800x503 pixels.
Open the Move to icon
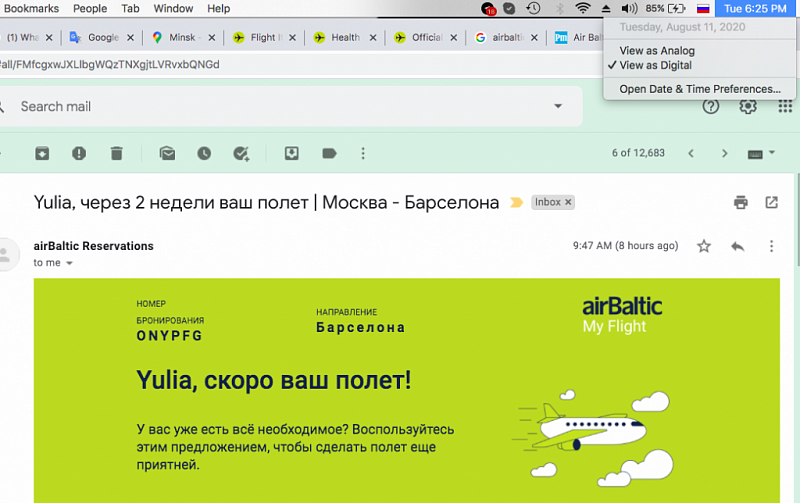point(292,153)
